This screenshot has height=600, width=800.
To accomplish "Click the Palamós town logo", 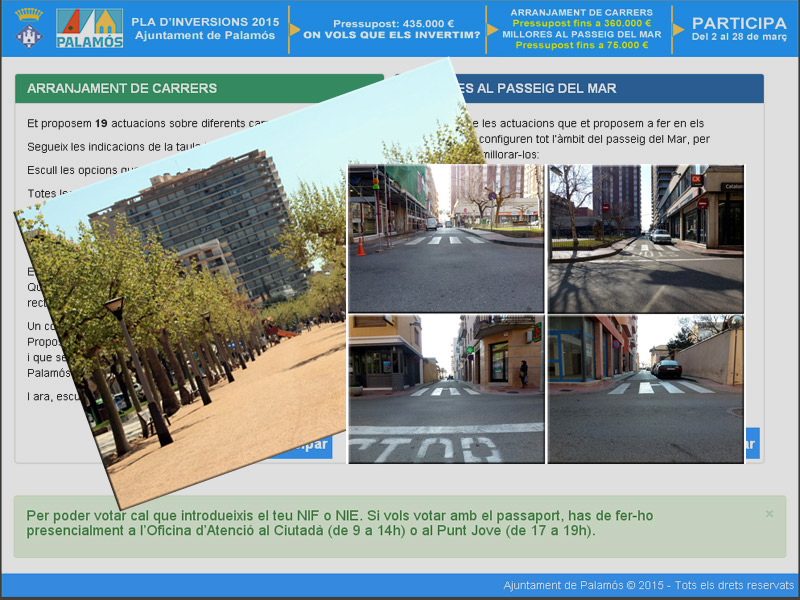I will pos(89,28).
